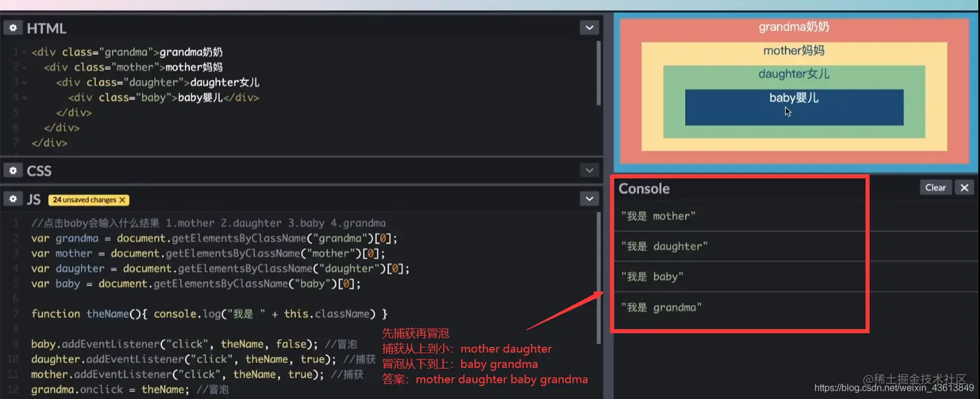
Task: Place cursor in function theName line
Action: click(209, 313)
